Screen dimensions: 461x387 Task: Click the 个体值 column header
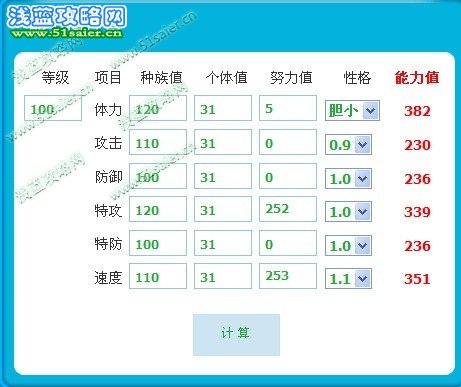tap(227, 78)
